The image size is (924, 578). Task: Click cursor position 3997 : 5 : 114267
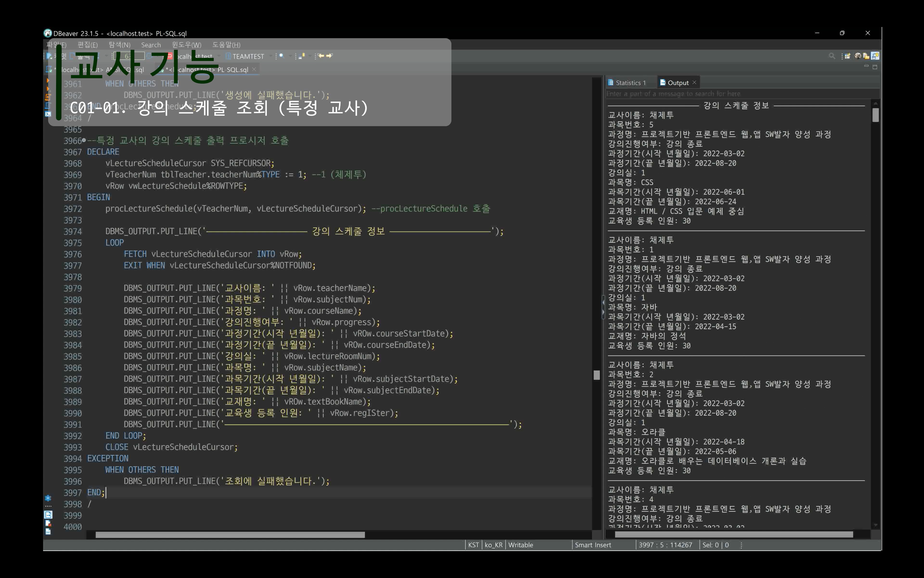coord(666,545)
